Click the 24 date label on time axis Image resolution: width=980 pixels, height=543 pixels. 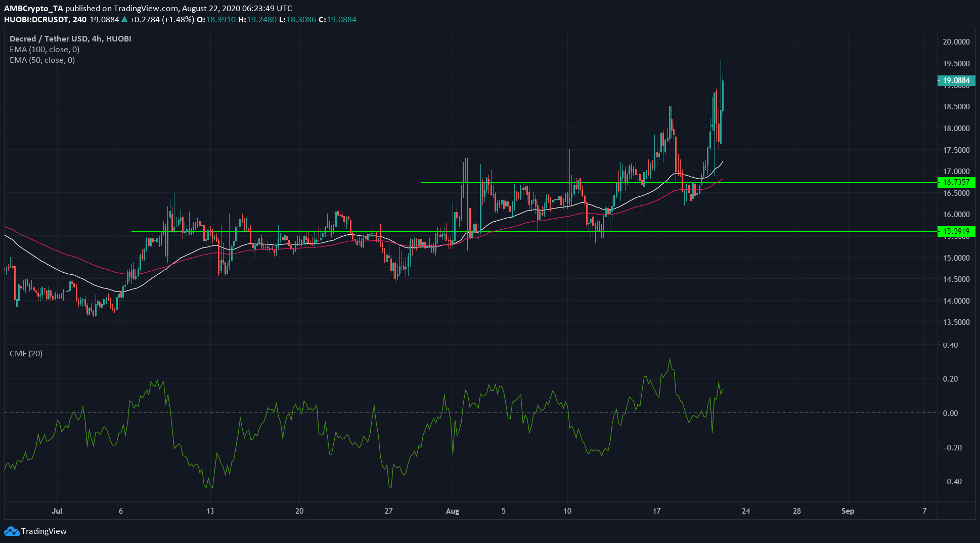click(x=746, y=511)
